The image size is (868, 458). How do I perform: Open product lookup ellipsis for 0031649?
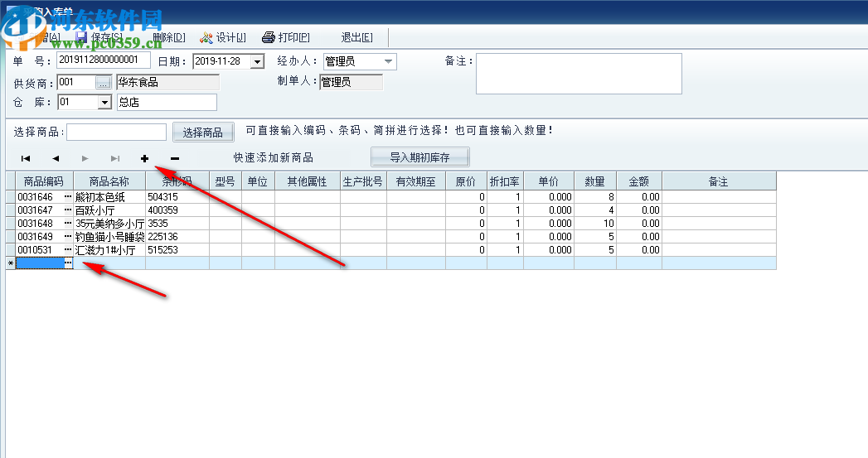(x=68, y=237)
